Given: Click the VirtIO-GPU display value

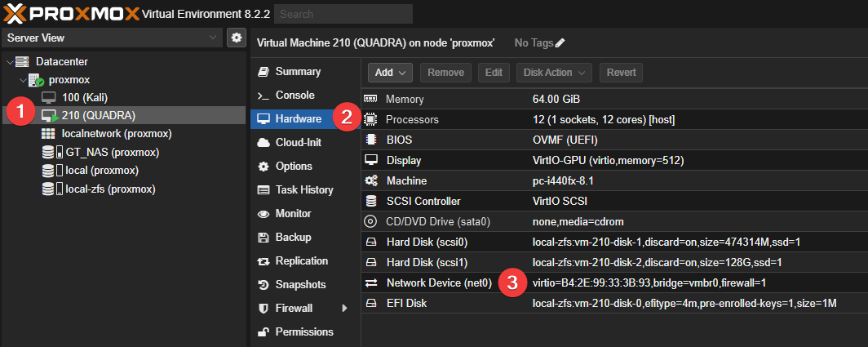Looking at the screenshot, I should (608, 160).
